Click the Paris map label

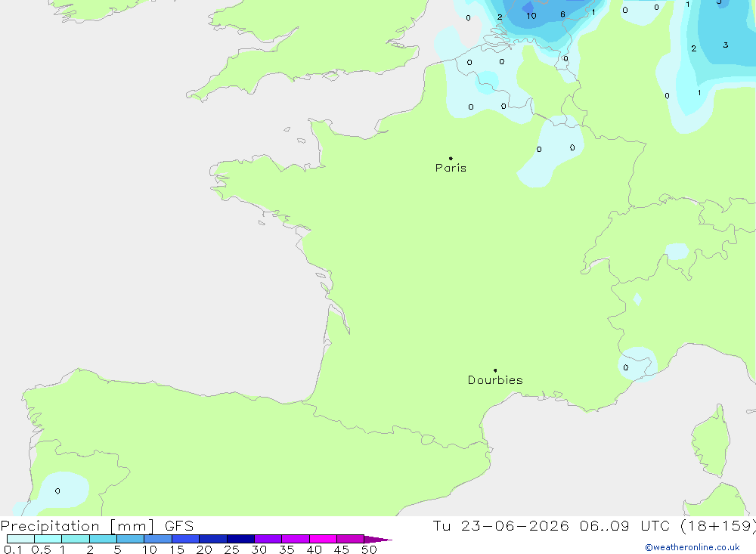pos(451,168)
